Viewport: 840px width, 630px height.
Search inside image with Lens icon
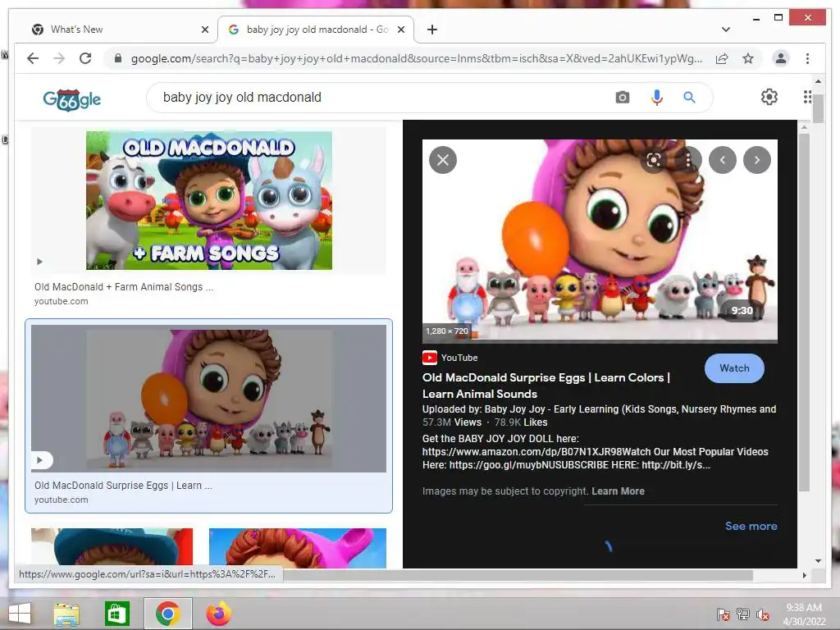coord(654,160)
